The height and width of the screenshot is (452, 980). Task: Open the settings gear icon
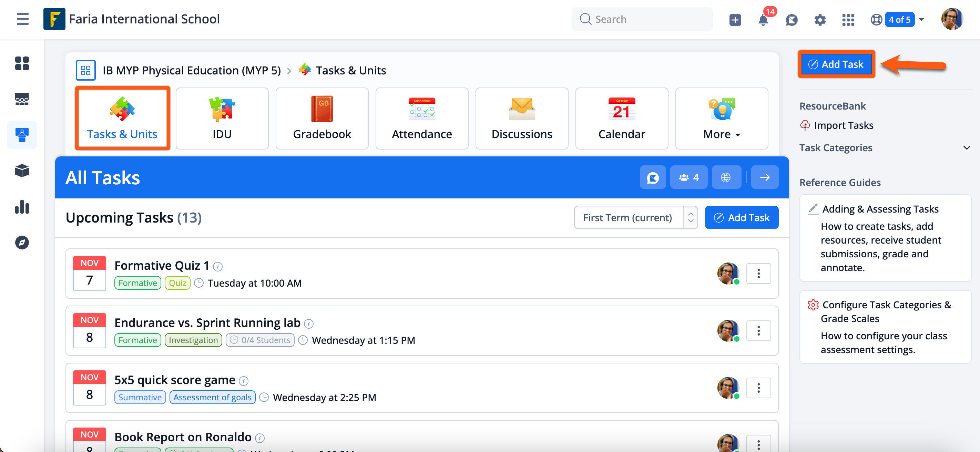820,20
